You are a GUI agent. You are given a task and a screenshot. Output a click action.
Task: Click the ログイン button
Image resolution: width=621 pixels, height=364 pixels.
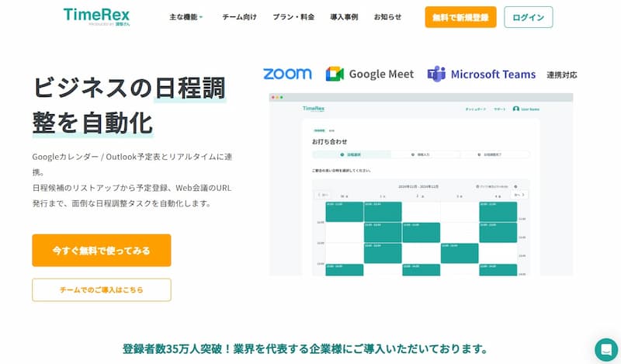click(529, 17)
